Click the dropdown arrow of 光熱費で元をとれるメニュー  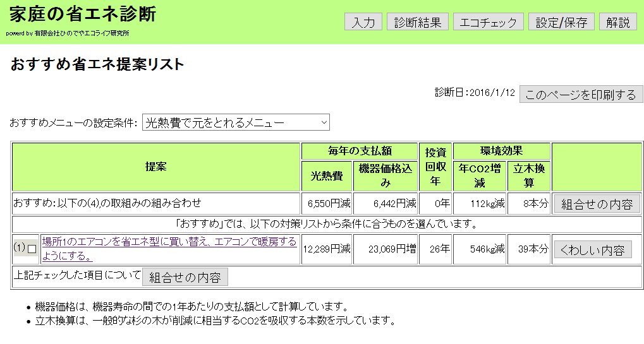point(324,122)
